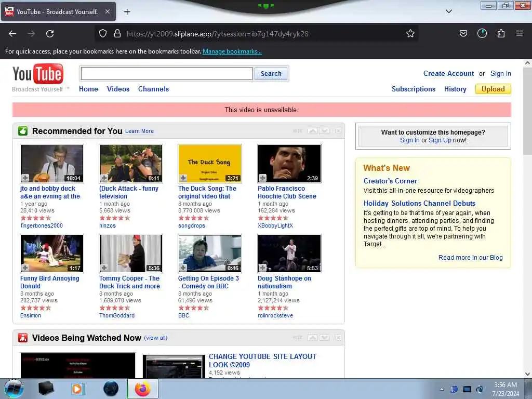Click Firefox icon in taskbar

pos(143,389)
